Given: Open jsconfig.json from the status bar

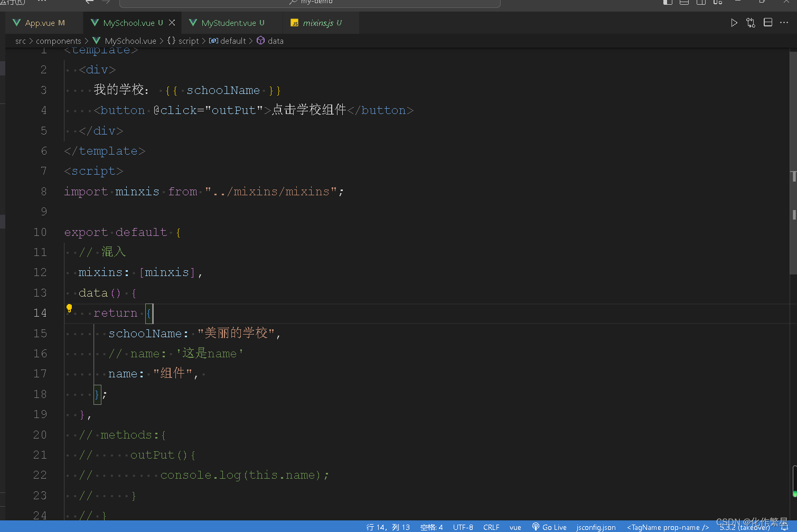Looking at the screenshot, I should (x=596, y=527).
